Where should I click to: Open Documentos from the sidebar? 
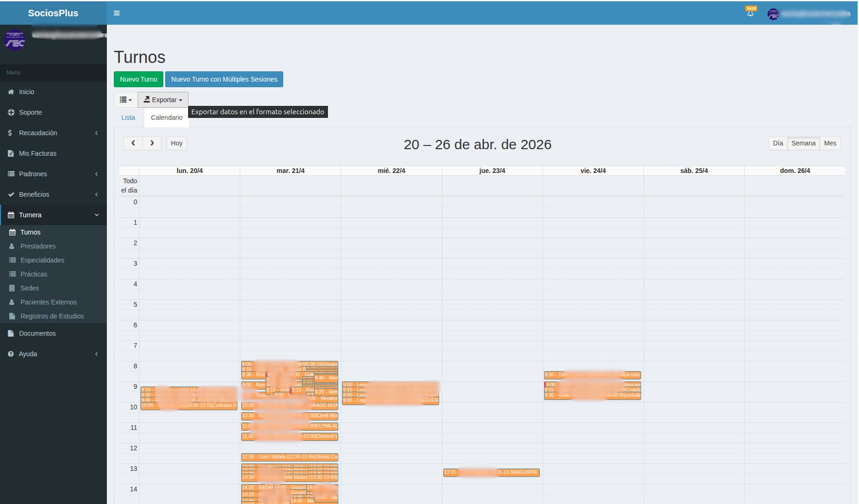click(37, 333)
